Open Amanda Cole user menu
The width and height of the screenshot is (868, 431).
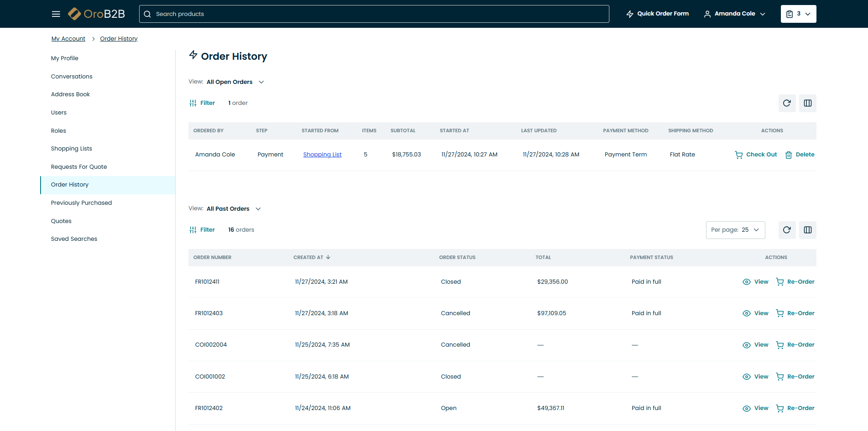[x=734, y=14]
